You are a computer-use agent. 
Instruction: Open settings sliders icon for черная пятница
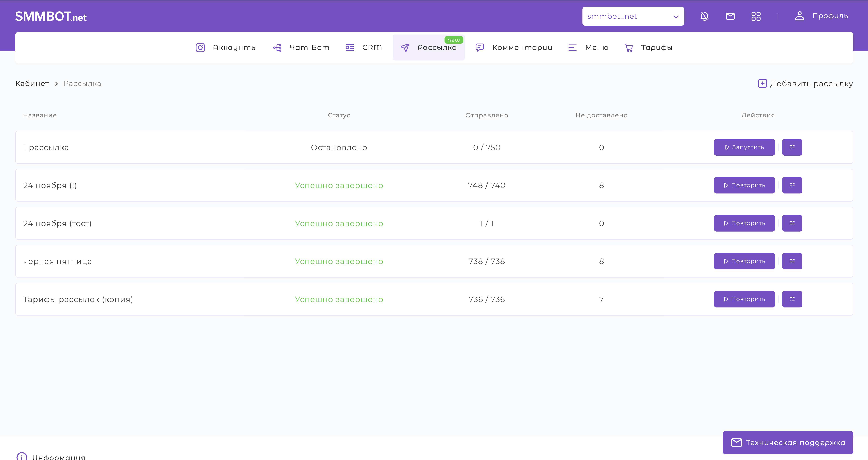point(792,261)
